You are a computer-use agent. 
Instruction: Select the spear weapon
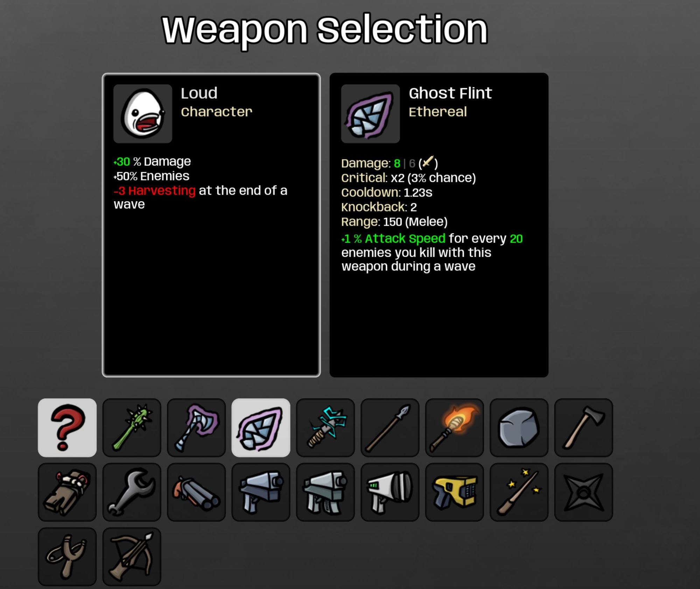pyautogui.click(x=390, y=427)
